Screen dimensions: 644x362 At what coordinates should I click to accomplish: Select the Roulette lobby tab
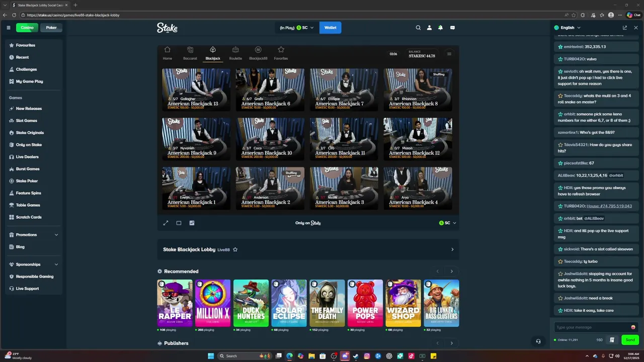pos(235,53)
